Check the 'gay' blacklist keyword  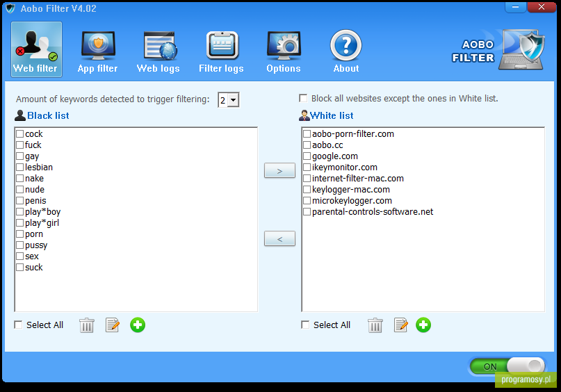coord(20,156)
